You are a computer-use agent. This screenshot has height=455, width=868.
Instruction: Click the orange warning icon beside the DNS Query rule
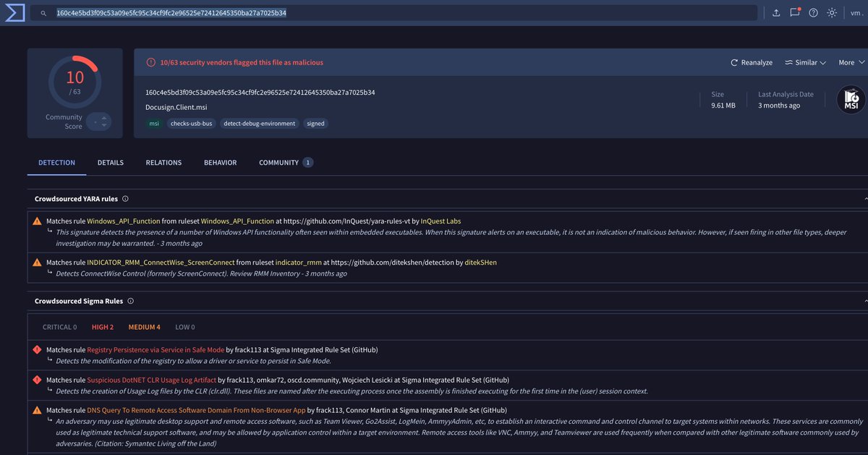point(37,410)
